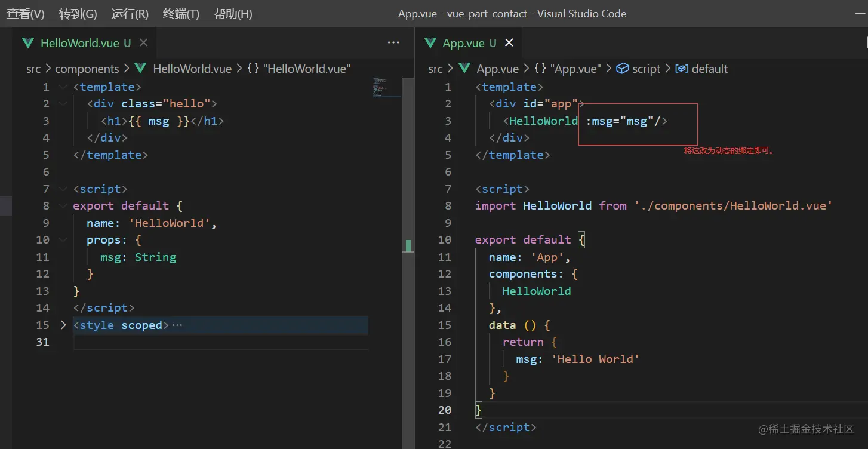
Task: Close the HelloWorld.vue tab
Action: click(143, 43)
